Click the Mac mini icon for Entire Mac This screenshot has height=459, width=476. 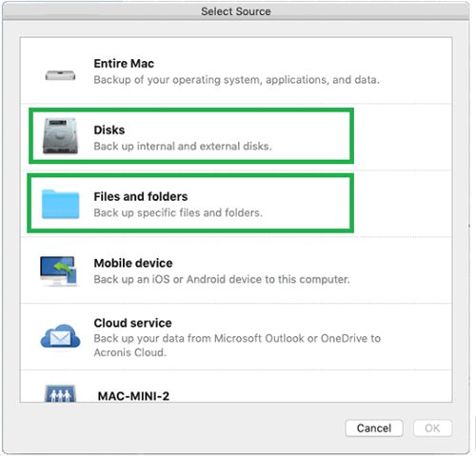(60, 76)
